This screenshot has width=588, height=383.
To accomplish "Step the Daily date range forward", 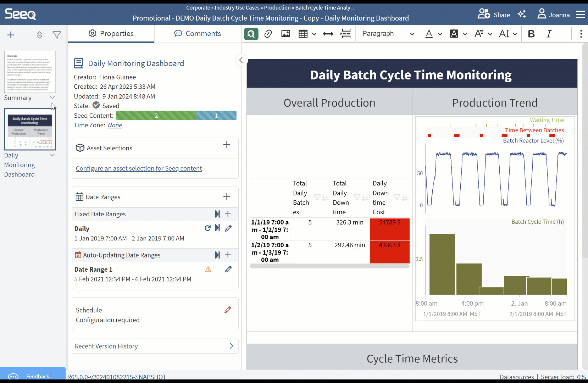I will (x=217, y=228).
